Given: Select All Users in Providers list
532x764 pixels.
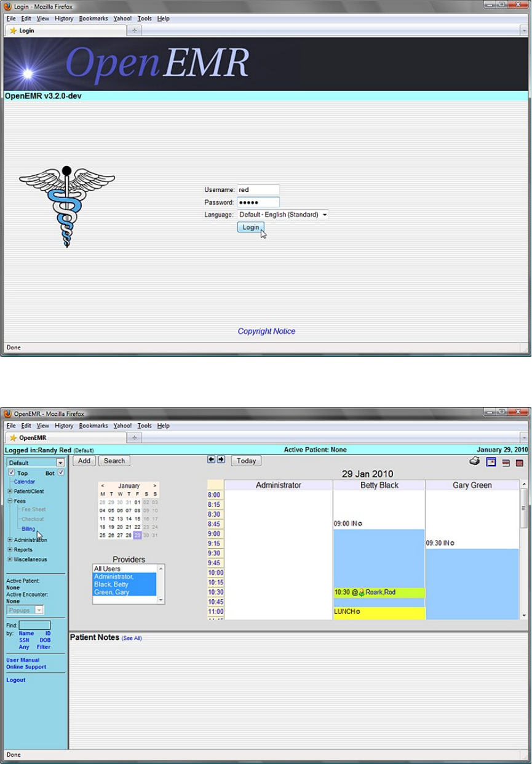Looking at the screenshot, I should tap(124, 569).
